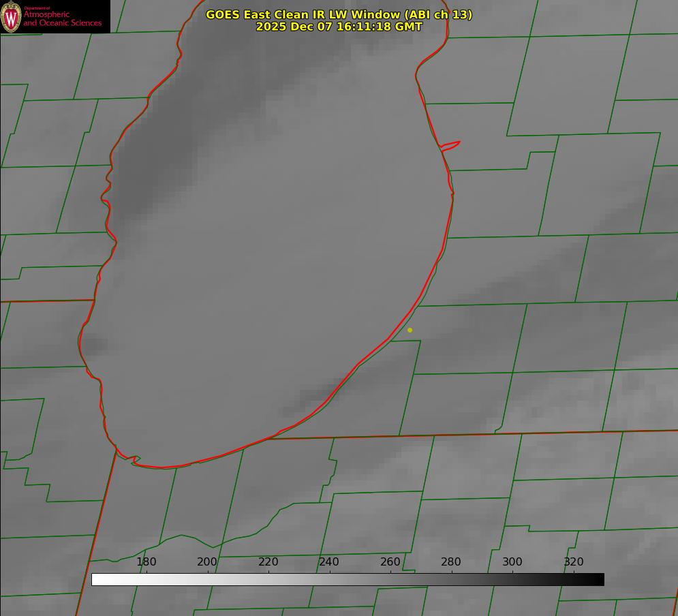Pick the 260 label on the colorbar
Image resolution: width=678 pixels, height=616 pixels.
pyautogui.click(x=390, y=561)
